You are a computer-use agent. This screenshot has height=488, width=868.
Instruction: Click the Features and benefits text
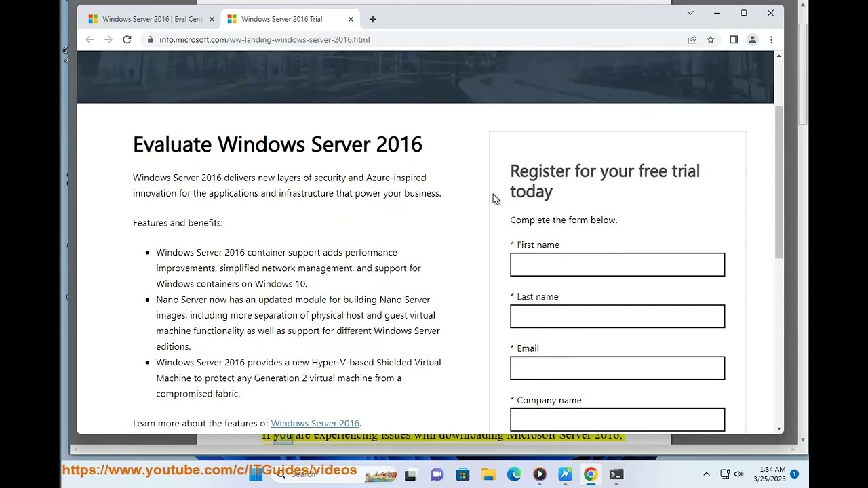tap(178, 223)
